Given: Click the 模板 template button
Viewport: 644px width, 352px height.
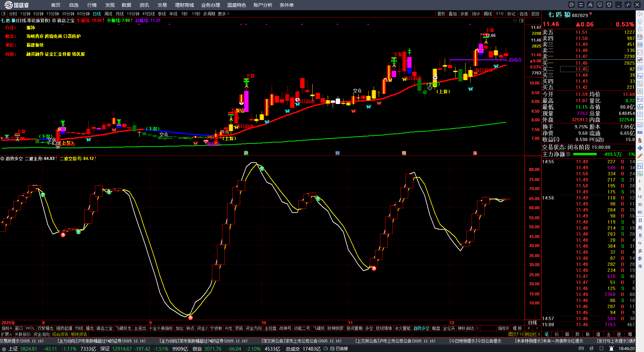Looking at the screenshot, I should coord(517,328).
